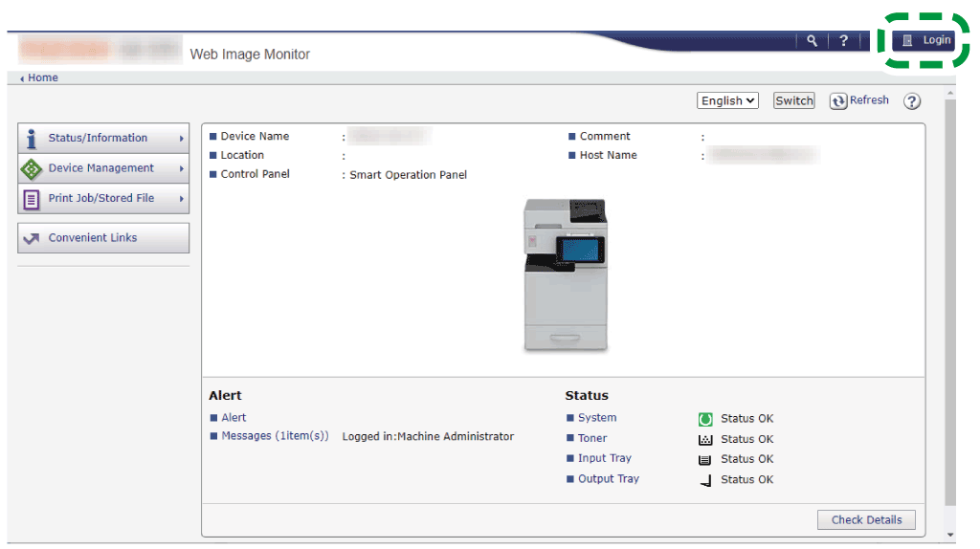980x549 pixels.
Task: Click the Host Name label
Action: tap(608, 155)
